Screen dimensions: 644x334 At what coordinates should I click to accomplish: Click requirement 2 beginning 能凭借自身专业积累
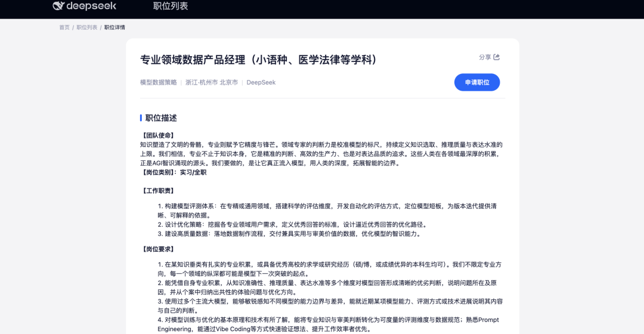coord(327,287)
